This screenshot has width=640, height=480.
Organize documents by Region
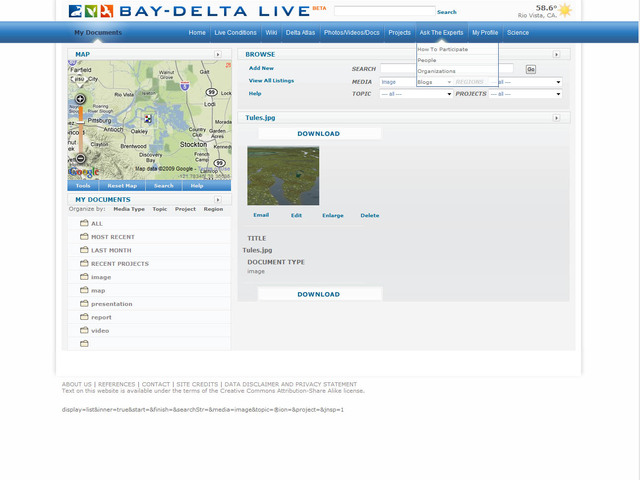coord(213,209)
